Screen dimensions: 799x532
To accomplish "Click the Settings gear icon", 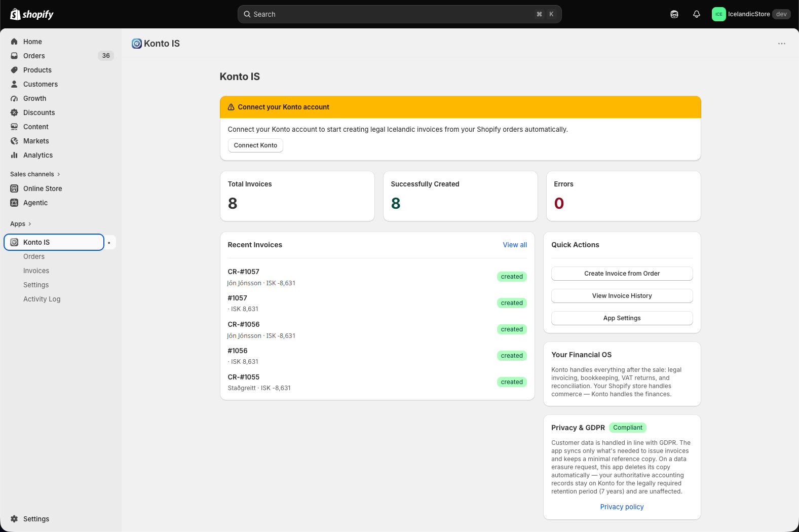I will (x=14, y=519).
